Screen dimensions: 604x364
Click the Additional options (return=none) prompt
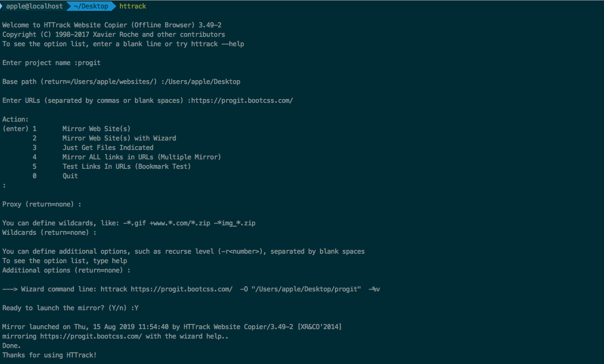tap(67, 270)
